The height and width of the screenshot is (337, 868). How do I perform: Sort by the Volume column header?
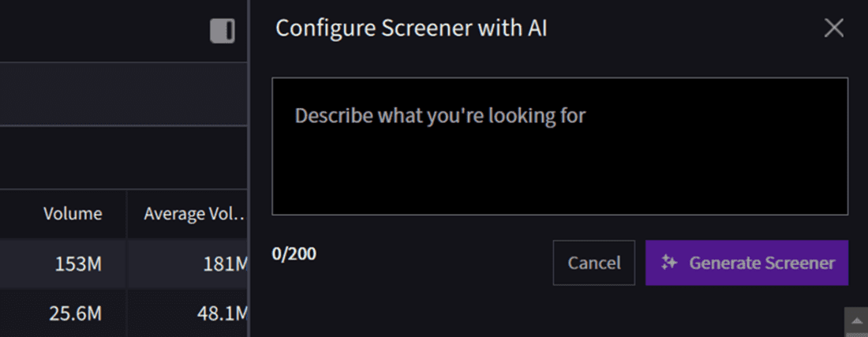(x=73, y=214)
